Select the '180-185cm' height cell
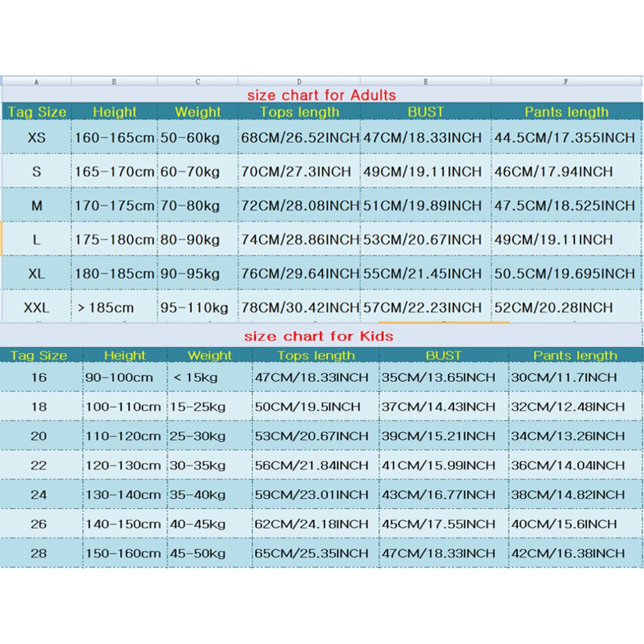Viewport: 644px width, 644px height. [114, 273]
